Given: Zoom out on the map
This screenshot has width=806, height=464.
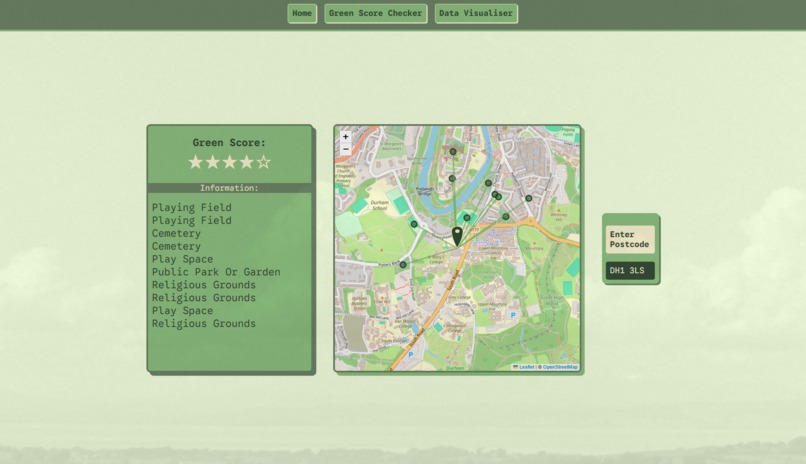Looking at the screenshot, I should 345,149.
